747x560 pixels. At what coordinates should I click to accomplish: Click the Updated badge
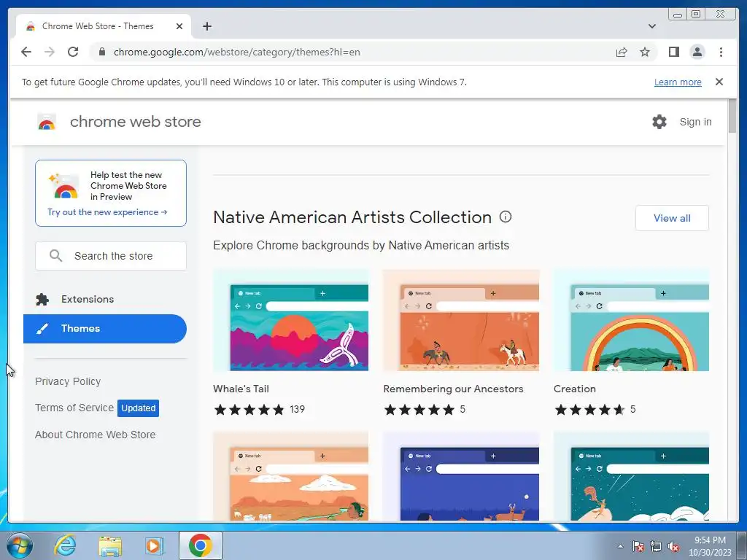[138, 408]
